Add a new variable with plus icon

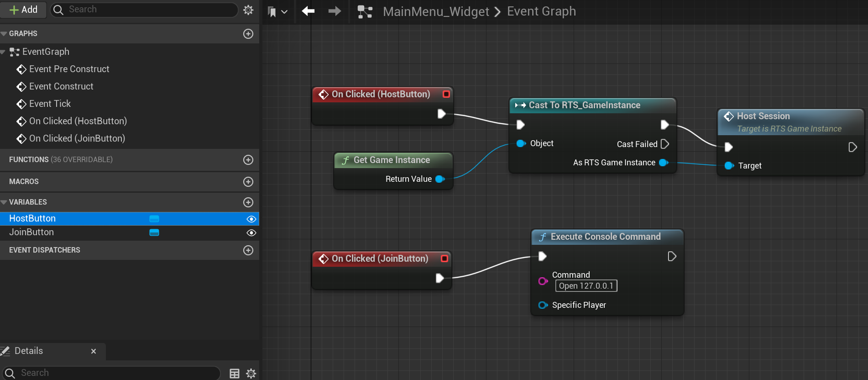248,202
